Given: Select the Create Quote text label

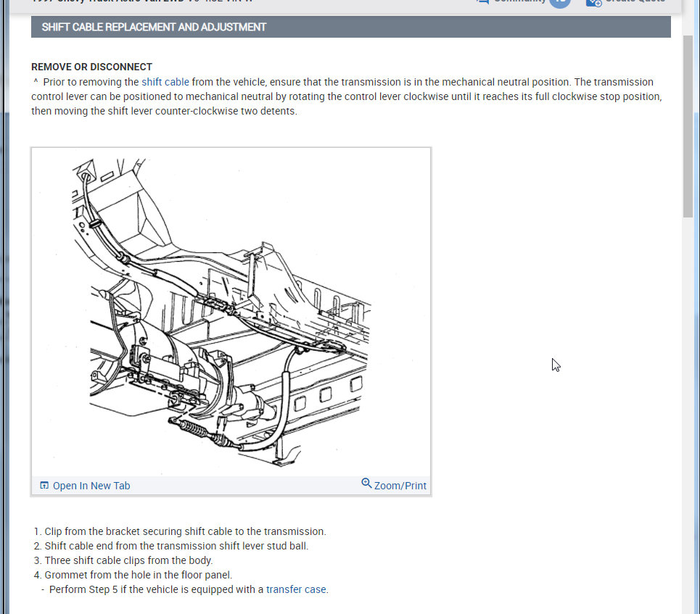Looking at the screenshot, I should tap(635, 1).
